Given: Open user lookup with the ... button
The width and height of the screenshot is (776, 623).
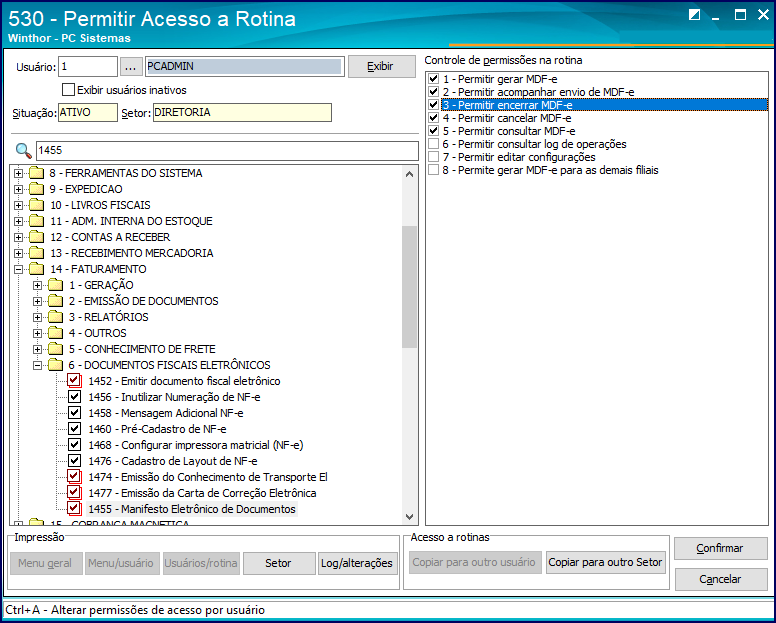Looking at the screenshot, I should click(x=131, y=66).
